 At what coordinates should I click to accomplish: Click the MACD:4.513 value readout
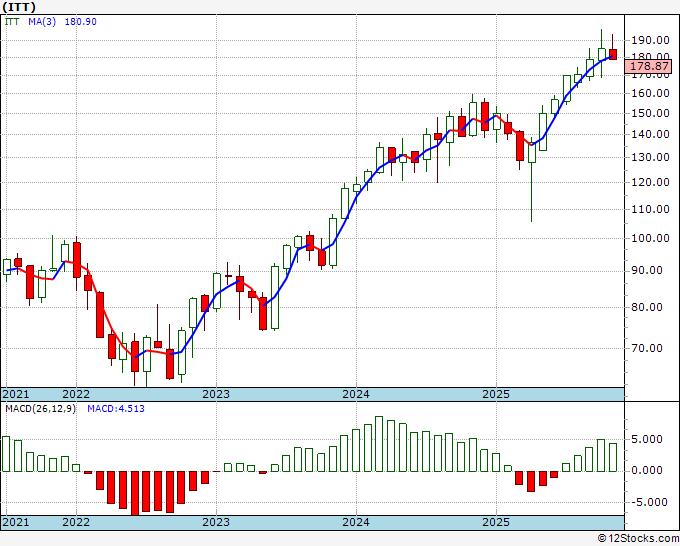(116, 409)
